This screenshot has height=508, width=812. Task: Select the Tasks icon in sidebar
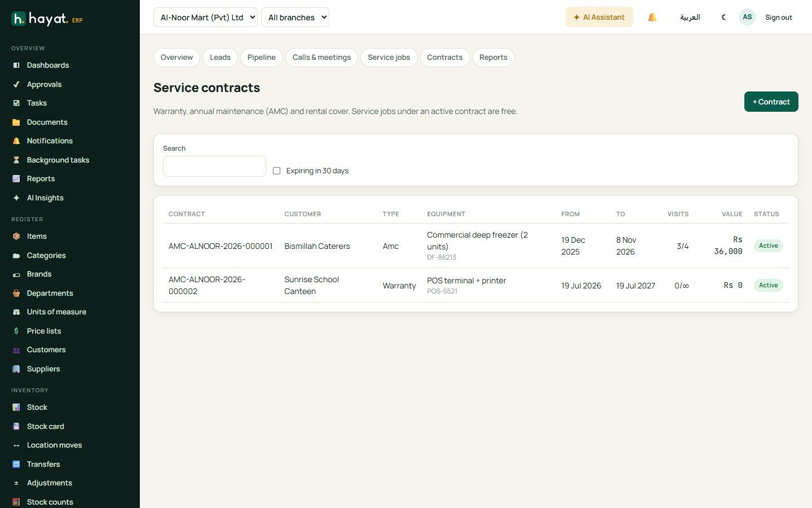pyautogui.click(x=16, y=103)
